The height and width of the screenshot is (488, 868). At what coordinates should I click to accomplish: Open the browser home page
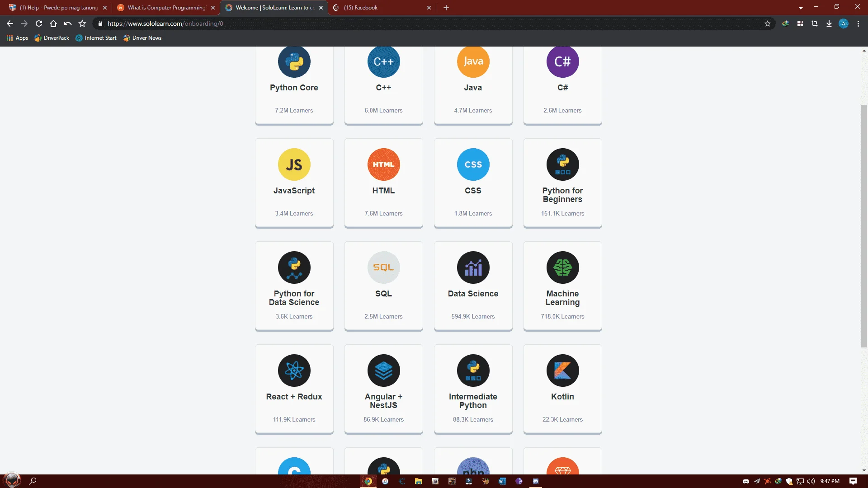coord(53,23)
